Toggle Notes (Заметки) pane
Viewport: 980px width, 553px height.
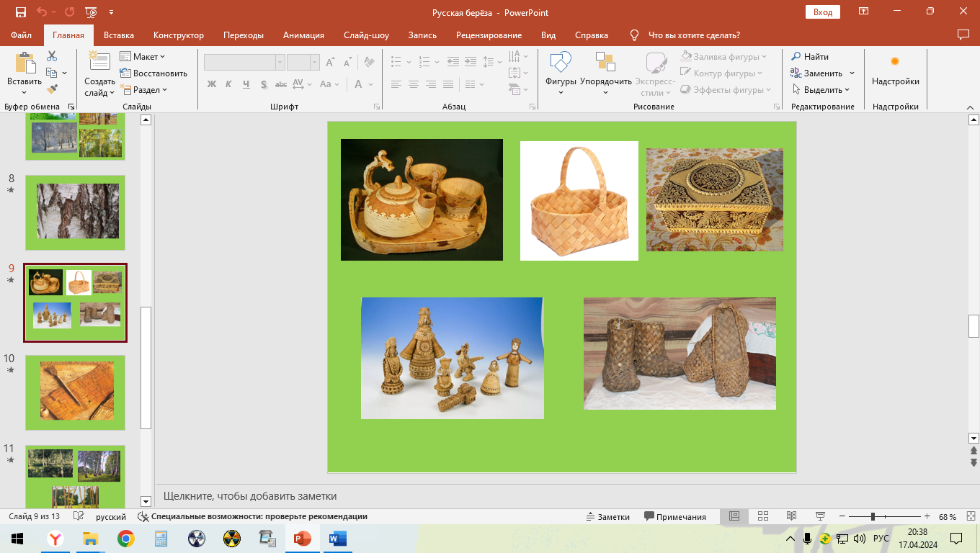tap(607, 516)
